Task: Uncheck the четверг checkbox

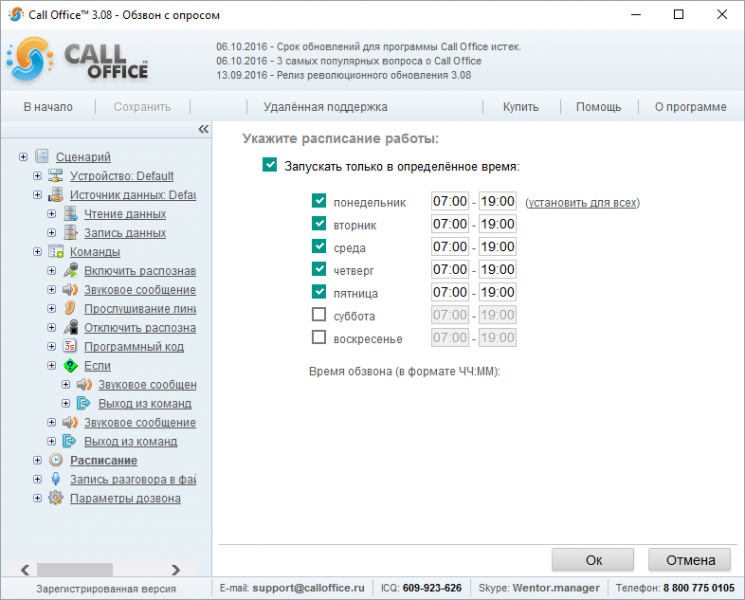Action: click(x=319, y=269)
